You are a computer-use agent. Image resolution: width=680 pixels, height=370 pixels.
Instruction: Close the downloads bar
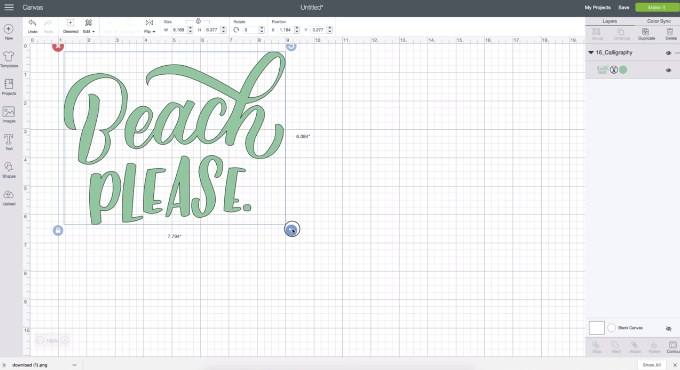coord(675,365)
